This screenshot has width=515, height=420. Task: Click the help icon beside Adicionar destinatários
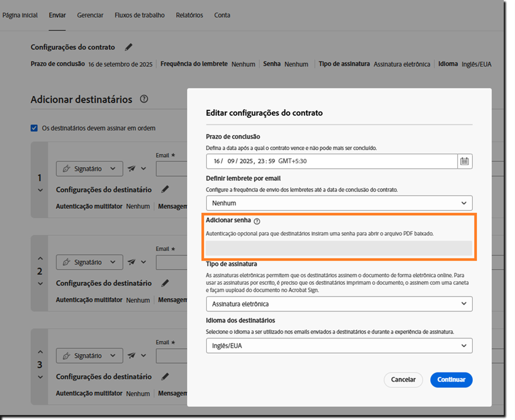144,99
